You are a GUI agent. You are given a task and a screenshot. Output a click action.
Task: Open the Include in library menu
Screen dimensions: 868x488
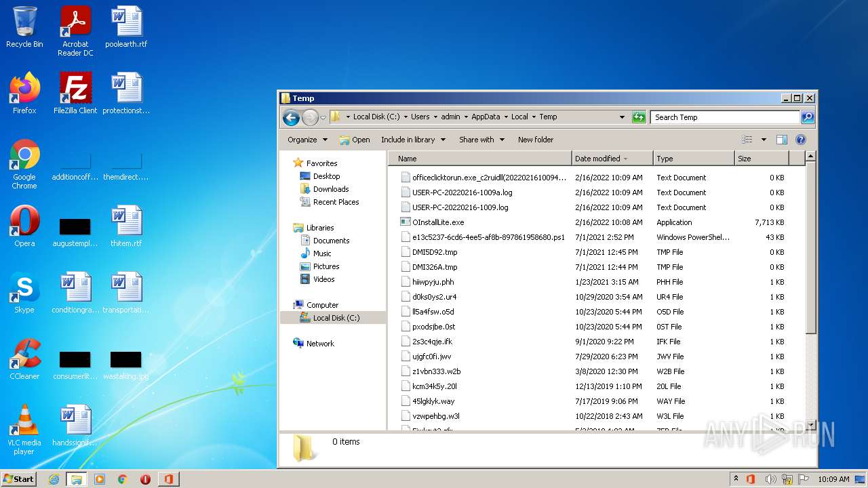(413, 140)
